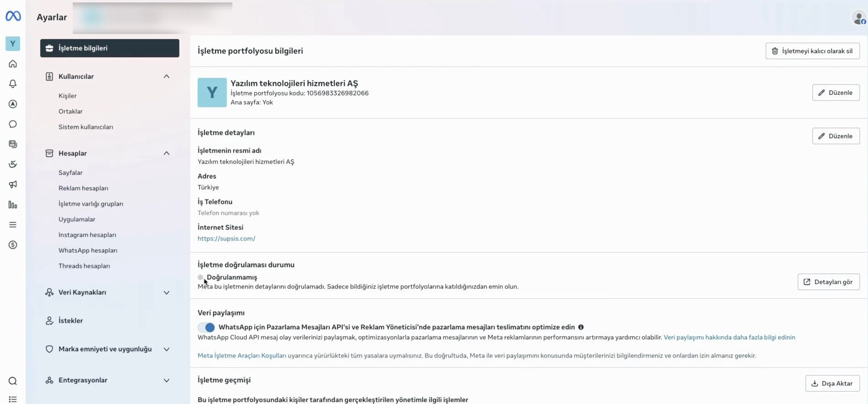Open the bar chart insights icon
The height and width of the screenshot is (404, 868).
13,204
